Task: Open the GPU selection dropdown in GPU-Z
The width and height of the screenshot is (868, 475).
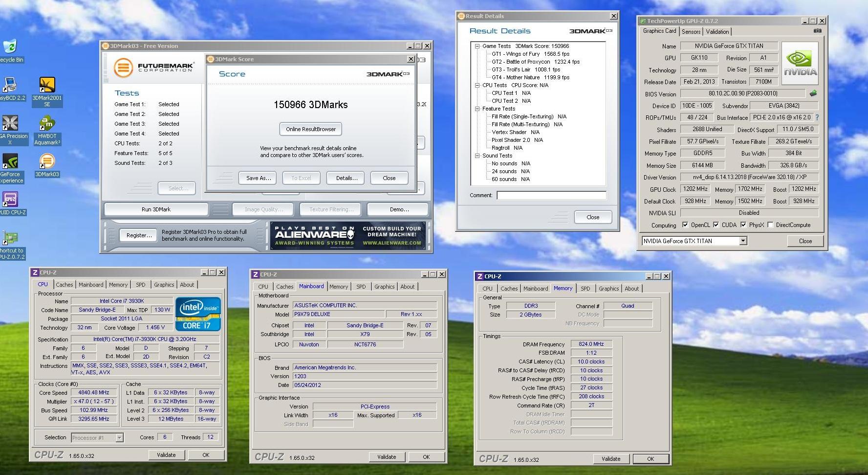Action: (743, 241)
